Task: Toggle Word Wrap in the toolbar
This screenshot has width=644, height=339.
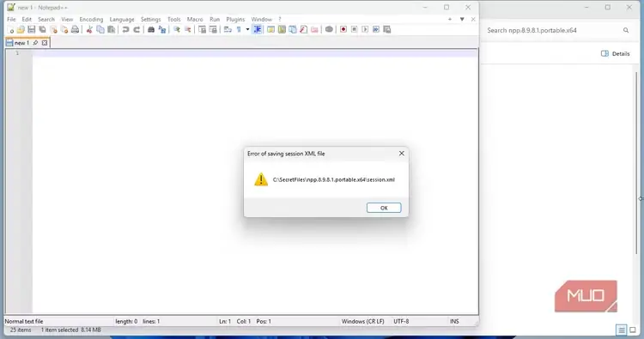Action: (x=228, y=29)
